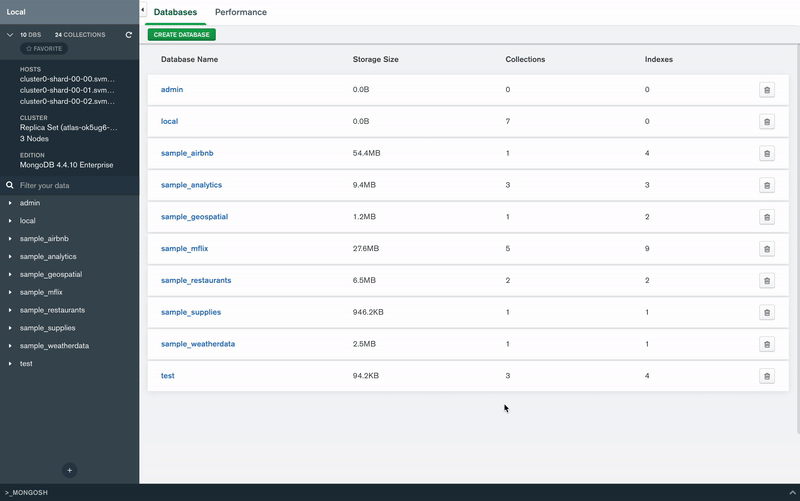Image resolution: width=800 pixels, height=501 pixels.
Task: Open sample_mflix database link
Action: pyautogui.click(x=185, y=248)
